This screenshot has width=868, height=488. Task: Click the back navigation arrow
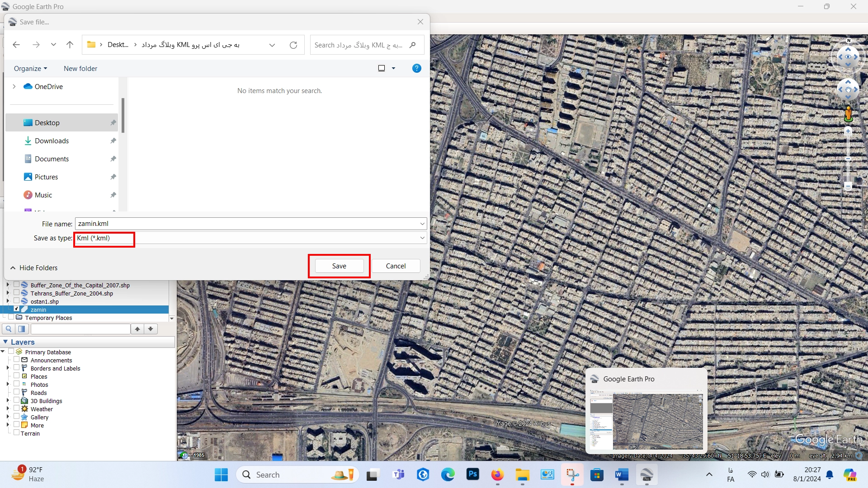point(16,45)
